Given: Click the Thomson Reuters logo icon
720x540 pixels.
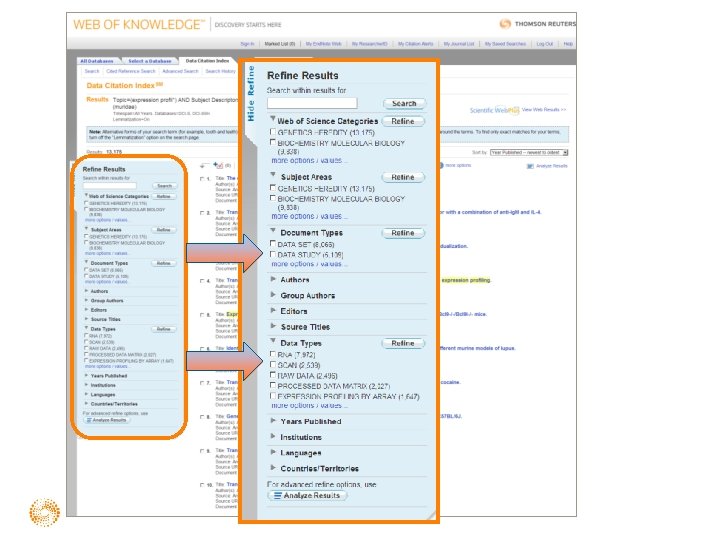Looking at the screenshot, I should [505, 24].
